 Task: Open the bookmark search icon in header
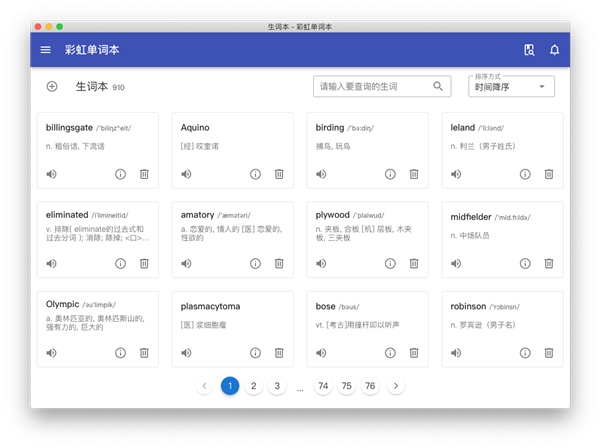coord(529,50)
